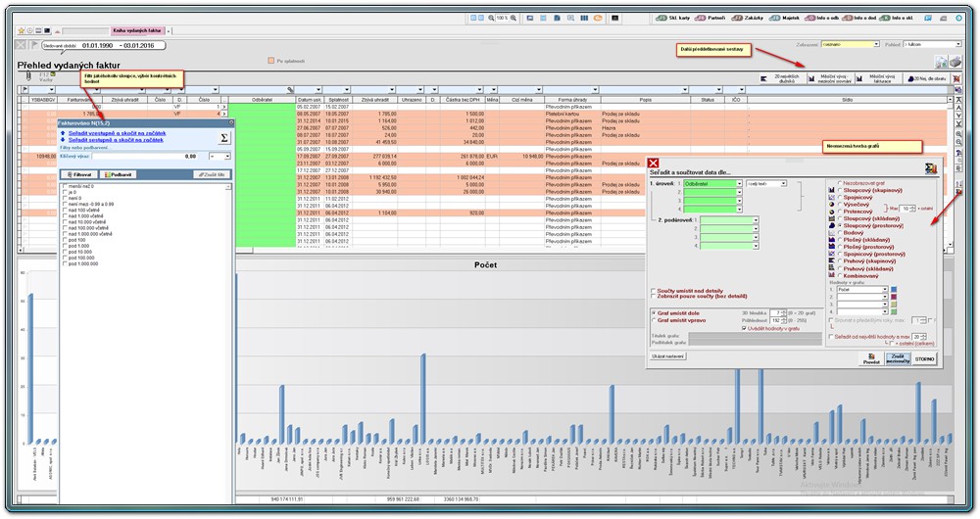Click the zoom-in magnifier in the top toolbar
This screenshot has height=519, width=980.
tap(514, 19)
